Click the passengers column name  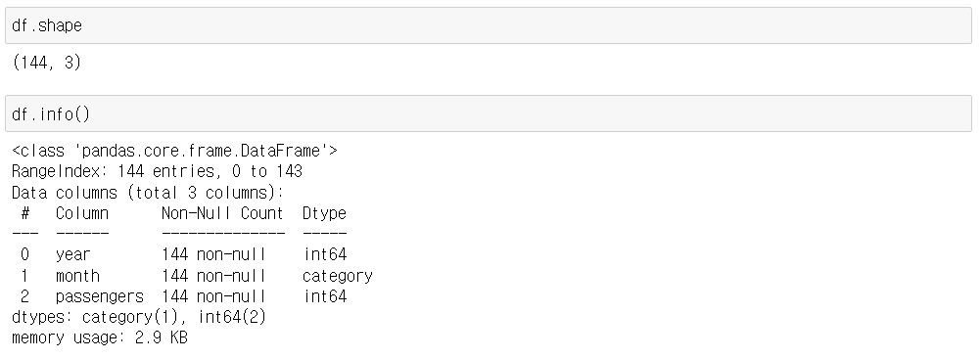click(100, 296)
